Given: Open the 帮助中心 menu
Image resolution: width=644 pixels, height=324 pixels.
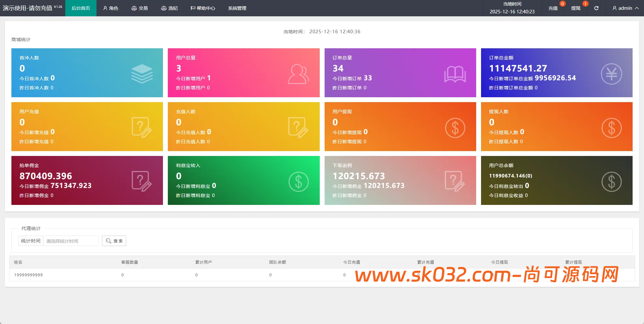Looking at the screenshot, I should (x=203, y=8).
